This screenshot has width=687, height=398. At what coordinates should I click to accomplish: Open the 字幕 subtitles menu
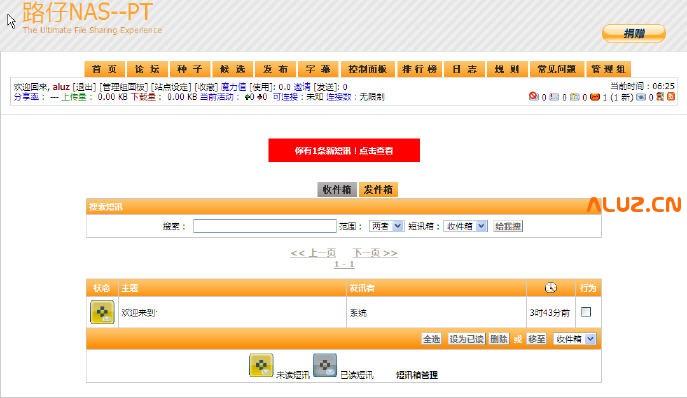point(318,69)
